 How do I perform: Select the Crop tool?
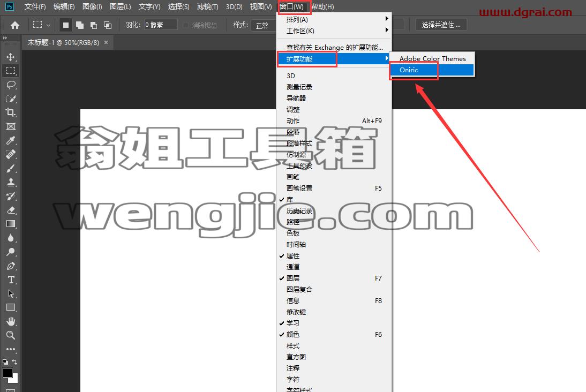[11, 112]
